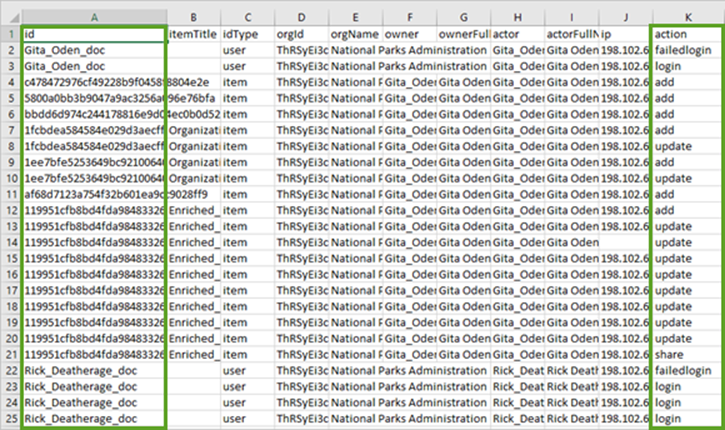Select the 'orgName' header cell

tap(356, 34)
